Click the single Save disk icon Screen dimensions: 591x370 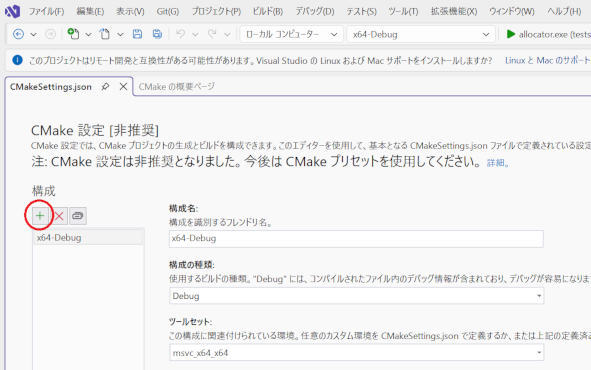coord(137,34)
